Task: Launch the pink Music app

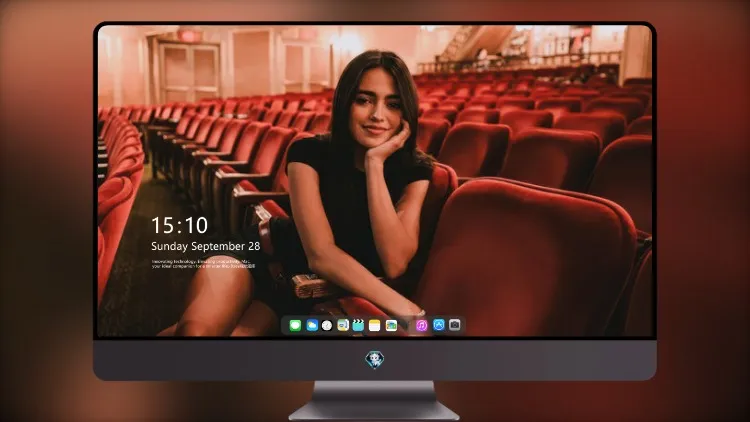Action: click(x=421, y=325)
